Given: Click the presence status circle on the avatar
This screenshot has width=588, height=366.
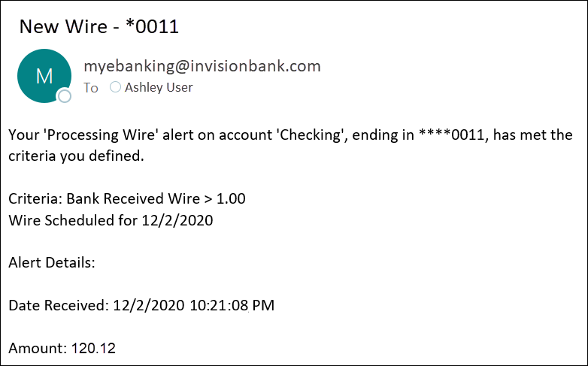Looking at the screenshot, I should tap(65, 95).
